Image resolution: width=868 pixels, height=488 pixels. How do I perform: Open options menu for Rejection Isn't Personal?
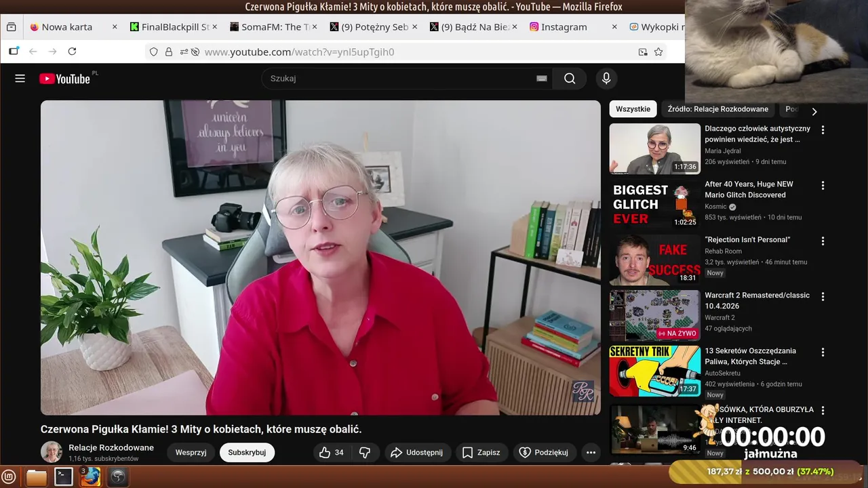[x=823, y=241]
